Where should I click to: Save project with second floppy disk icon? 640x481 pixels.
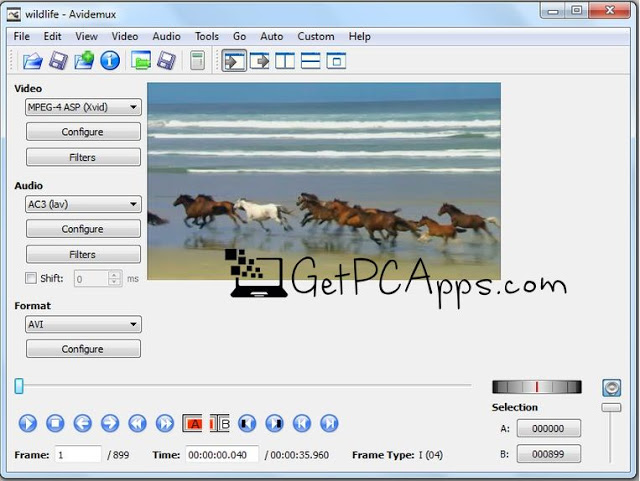coord(167,61)
